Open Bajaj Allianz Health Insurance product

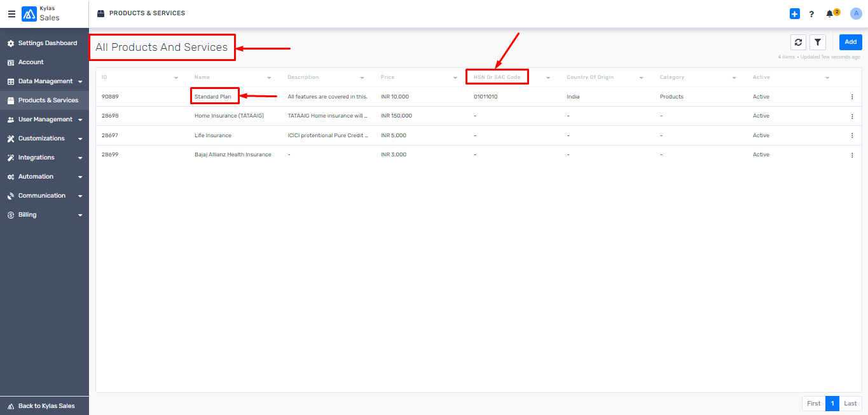coord(233,154)
